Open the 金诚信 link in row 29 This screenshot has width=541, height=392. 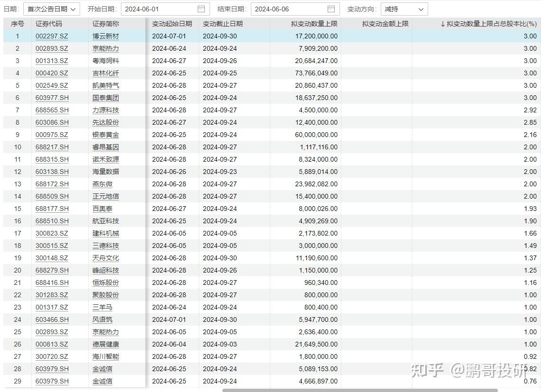coord(102,381)
